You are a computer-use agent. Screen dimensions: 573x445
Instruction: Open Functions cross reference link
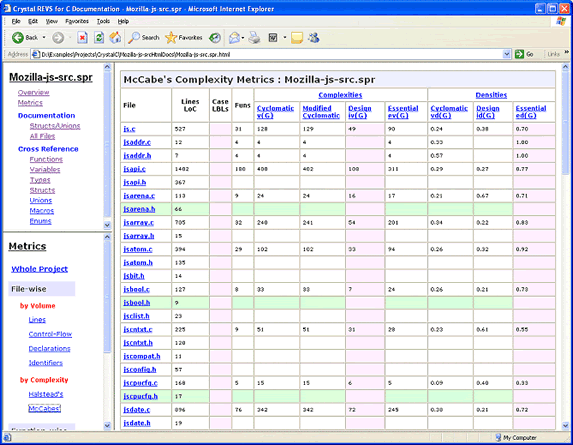pos(46,159)
